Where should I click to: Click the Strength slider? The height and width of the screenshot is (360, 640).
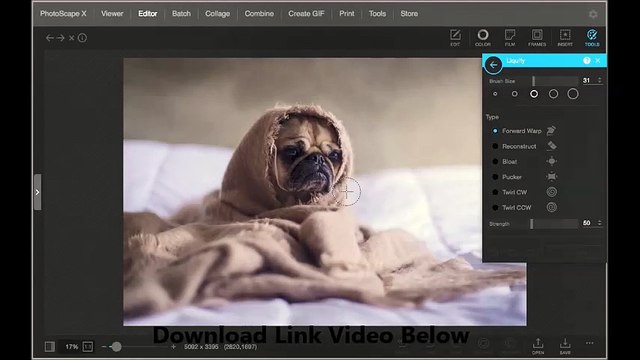point(554,223)
